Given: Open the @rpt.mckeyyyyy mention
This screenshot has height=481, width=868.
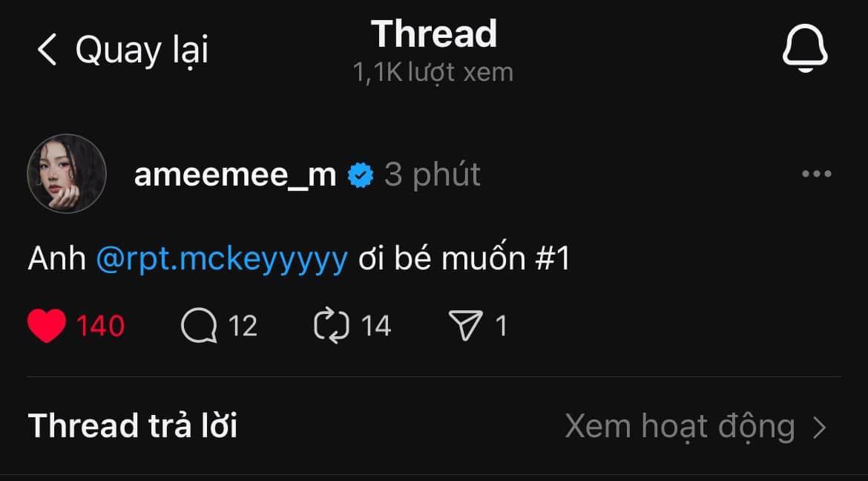Looking at the screenshot, I should pyautogui.click(x=222, y=260).
